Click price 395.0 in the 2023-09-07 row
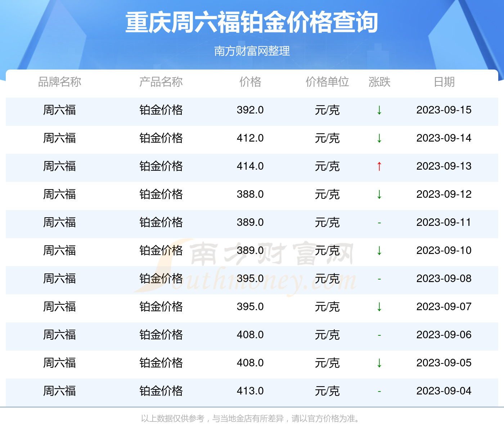Screen dimensions: 504x424 click(250, 307)
